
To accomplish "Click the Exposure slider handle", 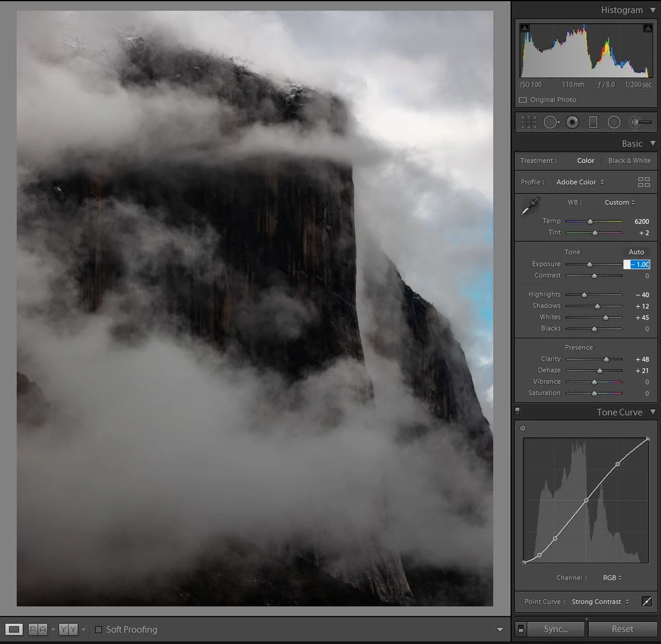I will coord(589,264).
